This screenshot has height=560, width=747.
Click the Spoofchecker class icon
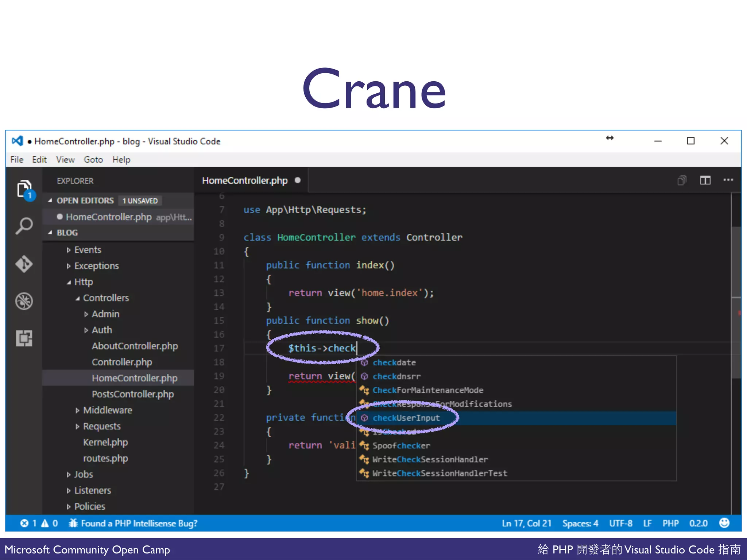coord(364,446)
